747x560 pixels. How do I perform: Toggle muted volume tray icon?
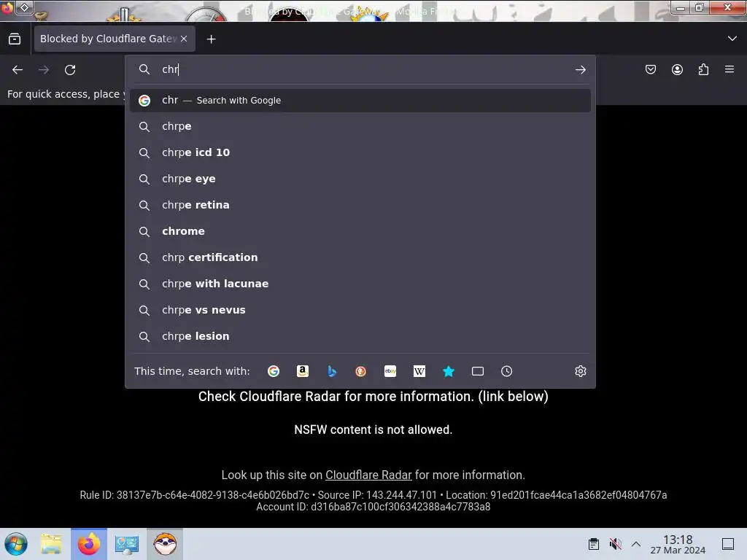(615, 544)
